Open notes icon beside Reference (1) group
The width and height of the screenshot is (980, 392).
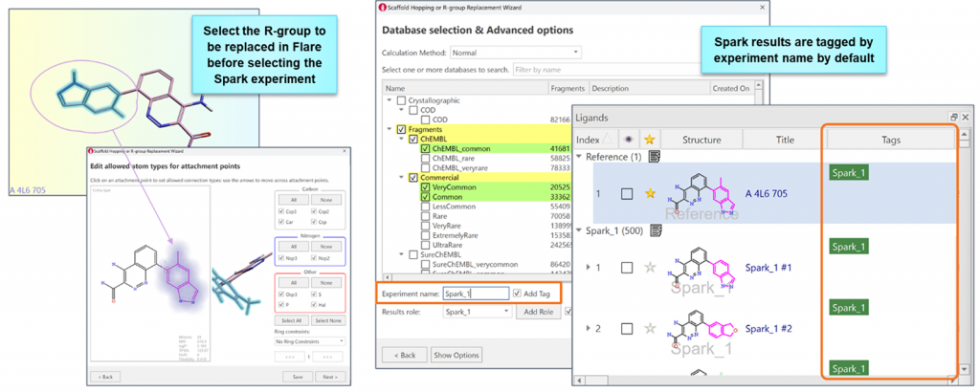click(656, 157)
